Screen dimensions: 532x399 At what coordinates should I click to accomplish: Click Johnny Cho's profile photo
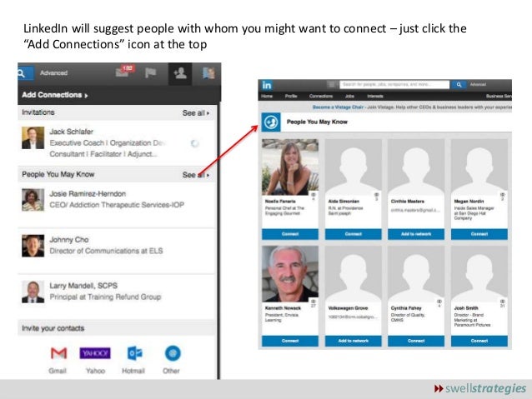click(x=33, y=246)
